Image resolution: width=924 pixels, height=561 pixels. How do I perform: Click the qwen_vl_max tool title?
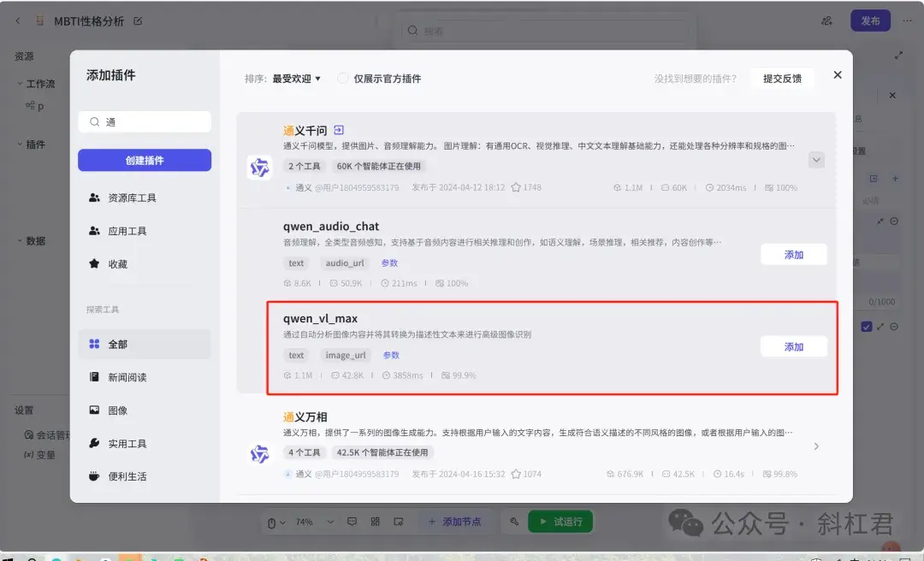(x=320, y=318)
